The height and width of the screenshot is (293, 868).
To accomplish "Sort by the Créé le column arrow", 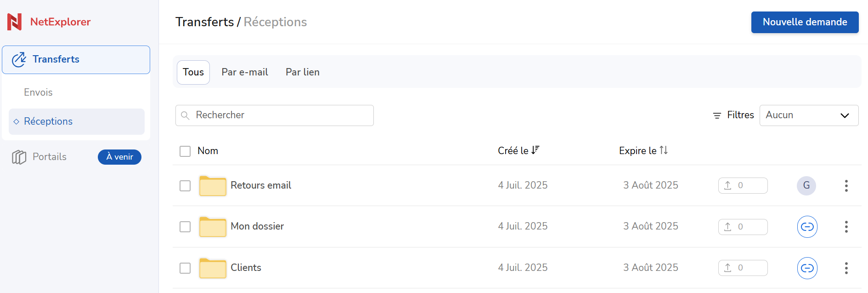I will point(535,150).
